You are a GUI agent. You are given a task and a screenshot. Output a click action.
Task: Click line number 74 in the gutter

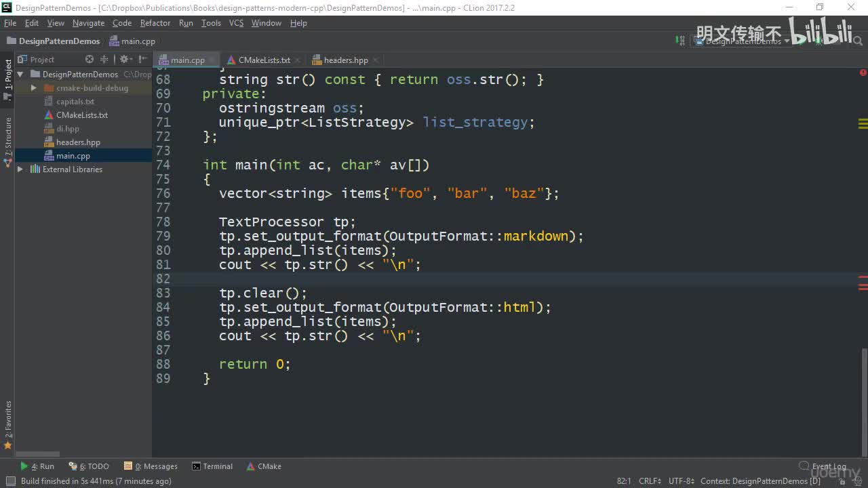point(163,165)
